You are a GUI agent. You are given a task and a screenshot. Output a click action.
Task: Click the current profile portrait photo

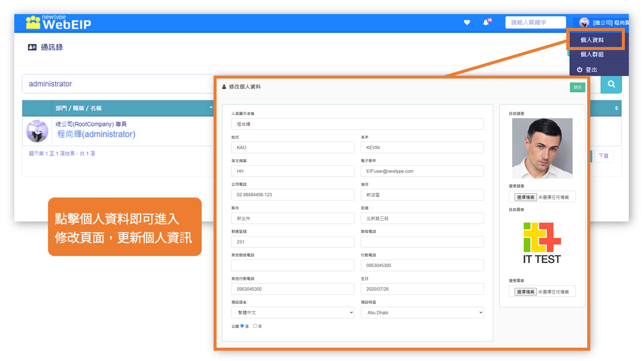click(x=542, y=148)
